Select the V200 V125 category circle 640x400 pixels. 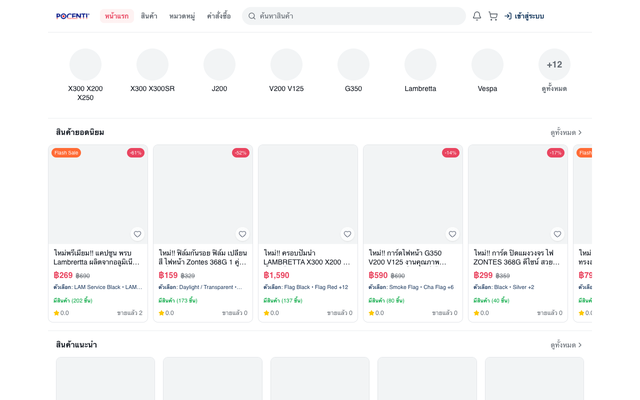(286, 64)
